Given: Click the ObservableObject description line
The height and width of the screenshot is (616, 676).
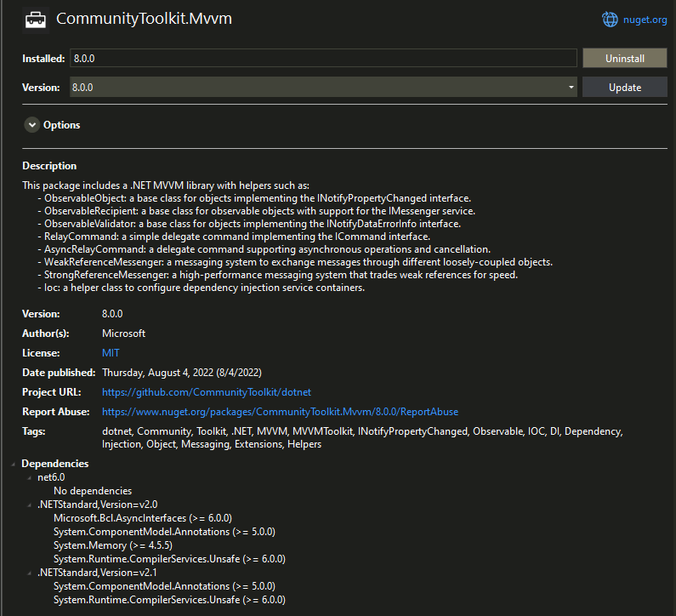Looking at the screenshot, I should (254, 198).
